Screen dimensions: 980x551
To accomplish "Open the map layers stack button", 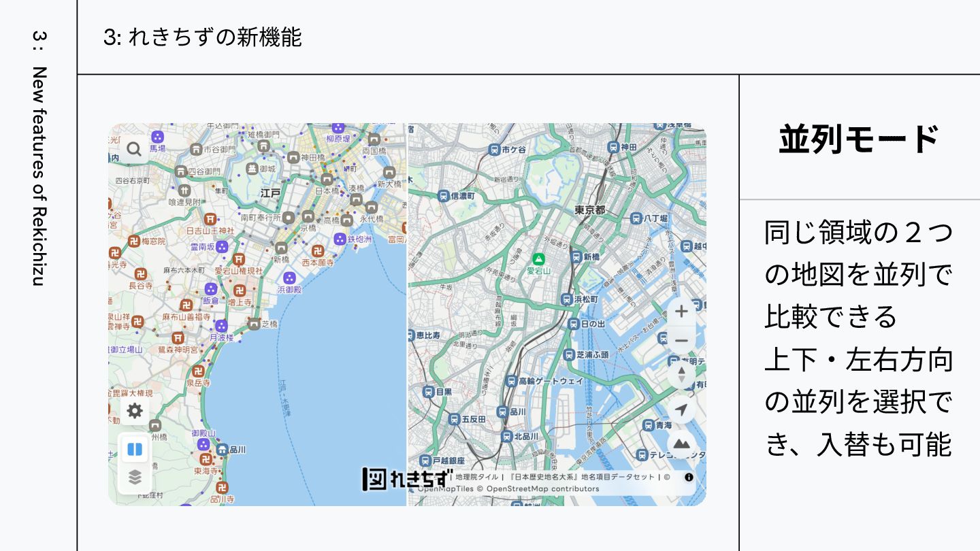I will [x=135, y=478].
